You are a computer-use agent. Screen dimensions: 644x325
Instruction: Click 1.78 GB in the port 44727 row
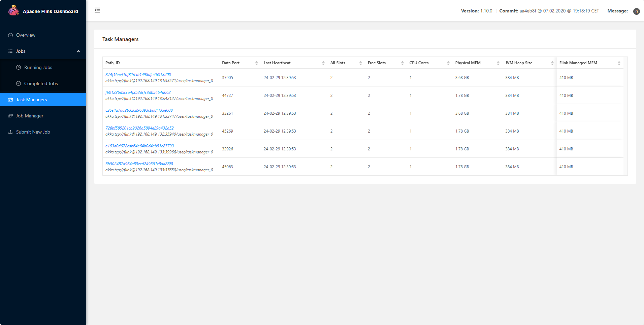coord(462,96)
